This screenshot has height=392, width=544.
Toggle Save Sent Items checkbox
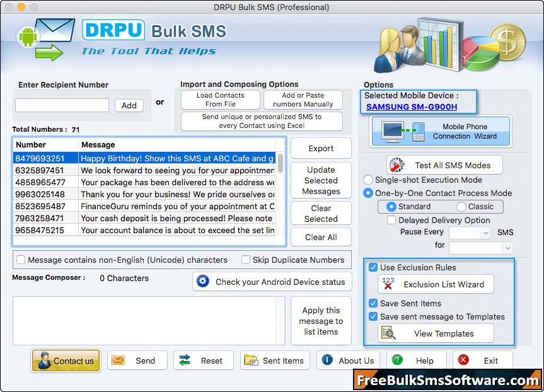click(373, 303)
